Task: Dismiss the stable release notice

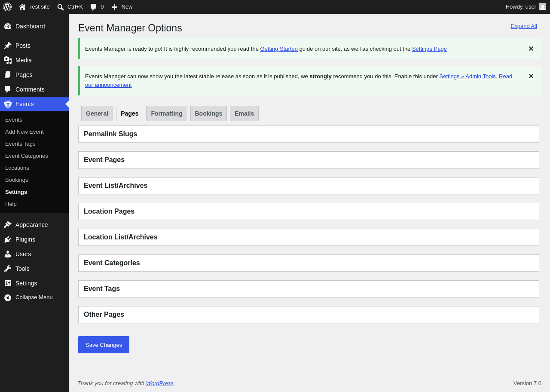Action: pyautogui.click(x=531, y=76)
